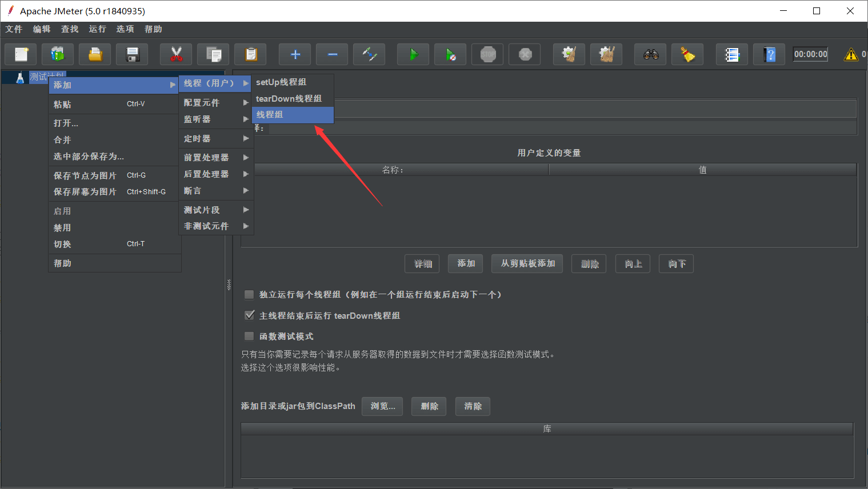Screen dimensions: 868x489
Task: Expand the 前置处理器 submenu
Action: (216, 158)
